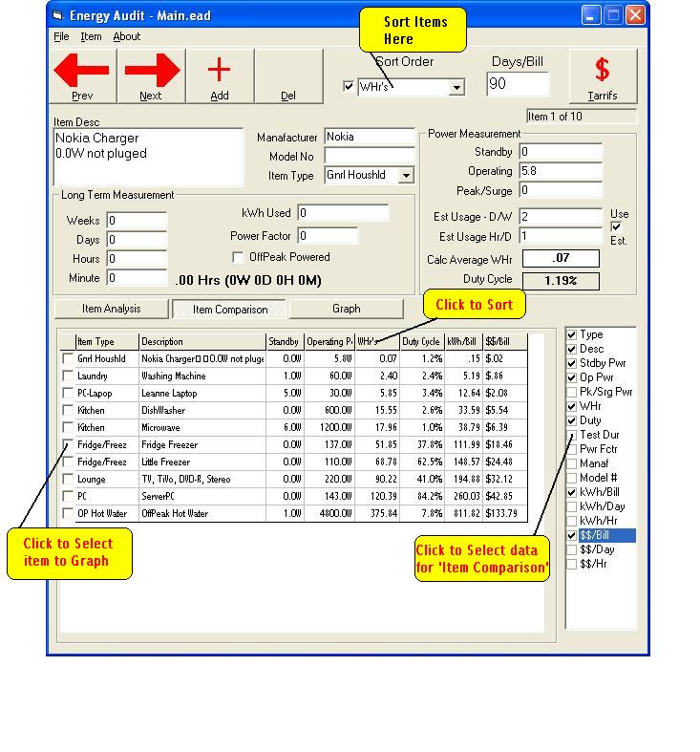
Task: Sort by the WHr's column header
Action: coord(377,341)
